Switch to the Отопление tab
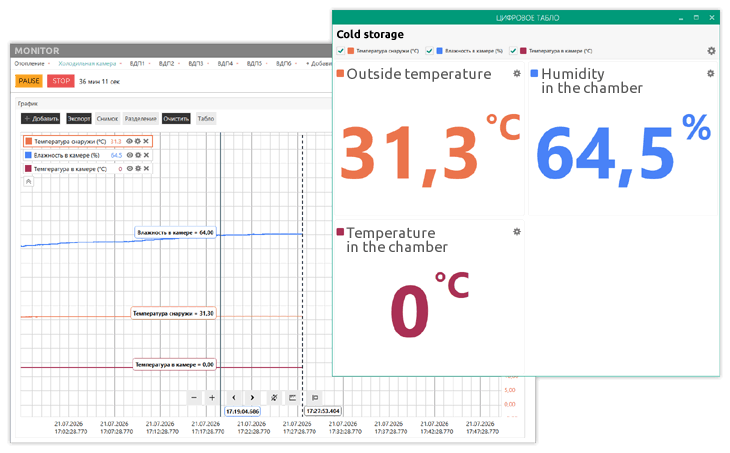This screenshot has width=730, height=453. coord(29,64)
